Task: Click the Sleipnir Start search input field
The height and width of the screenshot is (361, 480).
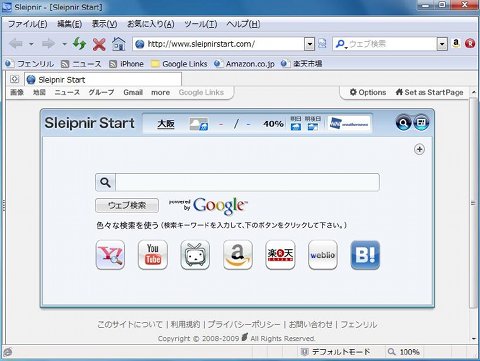Action: [x=247, y=182]
